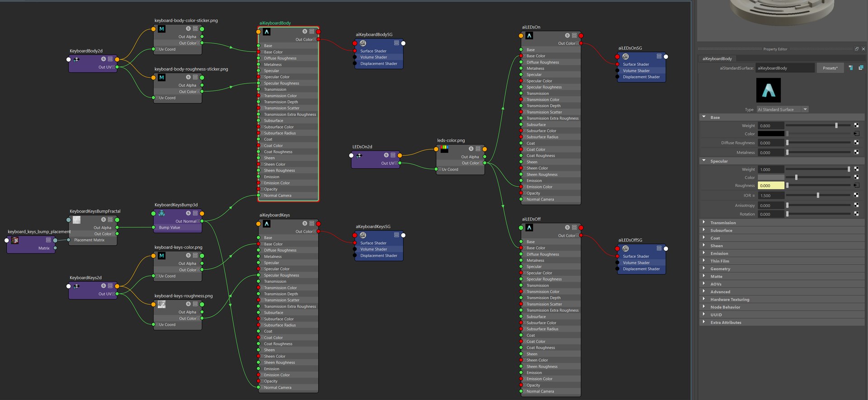
Task: Click the bump icon on KeyboardKeysBump3d node
Action: click(161, 213)
